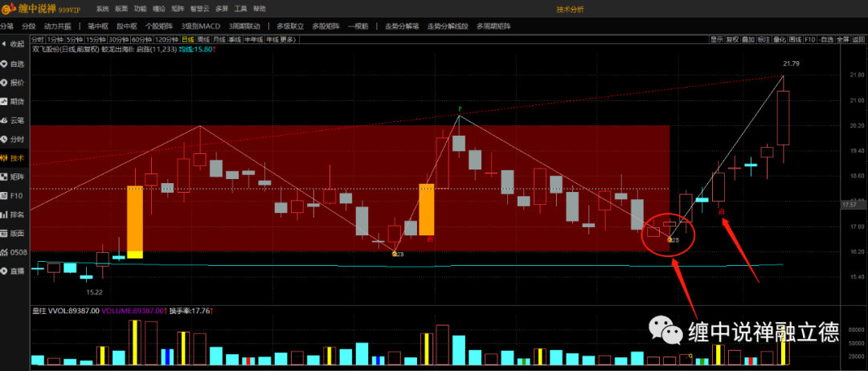Toggle 段中枢 indicator
Viewport: 868px width, 371px height.
click(x=127, y=26)
